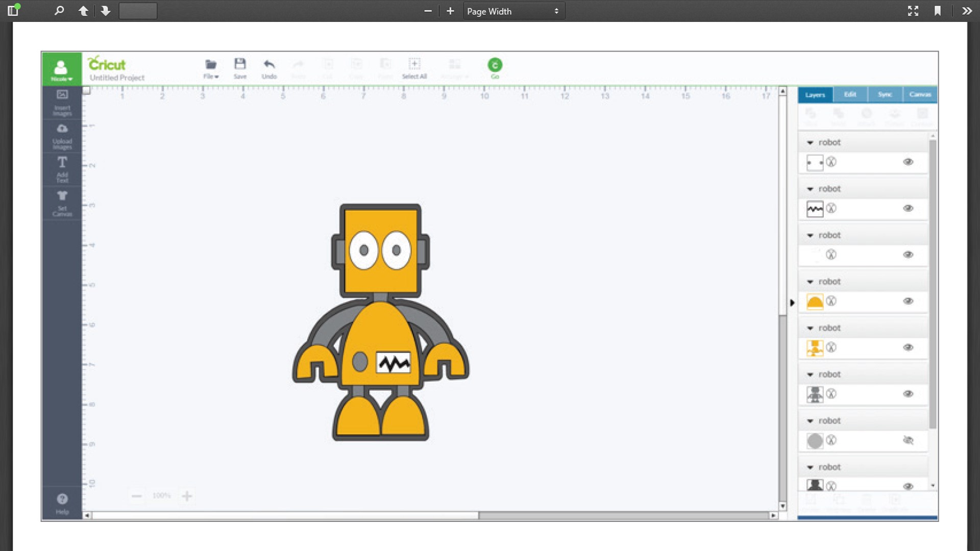Switch to the Edit tab

tap(850, 94)
